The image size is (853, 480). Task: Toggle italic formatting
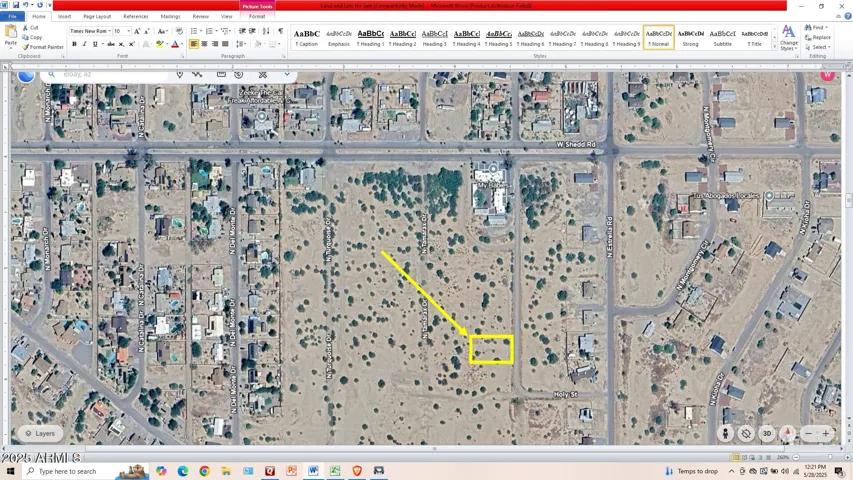pos(85,44)
